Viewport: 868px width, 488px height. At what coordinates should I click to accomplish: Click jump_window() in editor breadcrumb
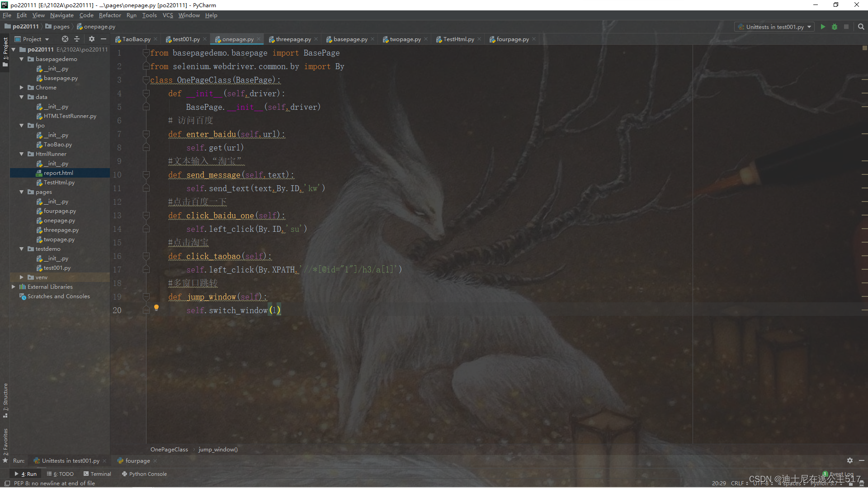coord(218,450)
